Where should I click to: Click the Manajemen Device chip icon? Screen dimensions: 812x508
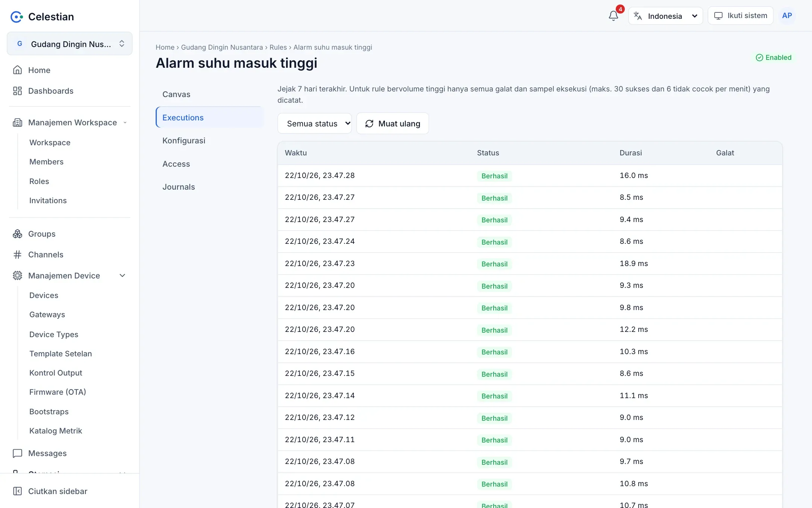coord(17,275)
